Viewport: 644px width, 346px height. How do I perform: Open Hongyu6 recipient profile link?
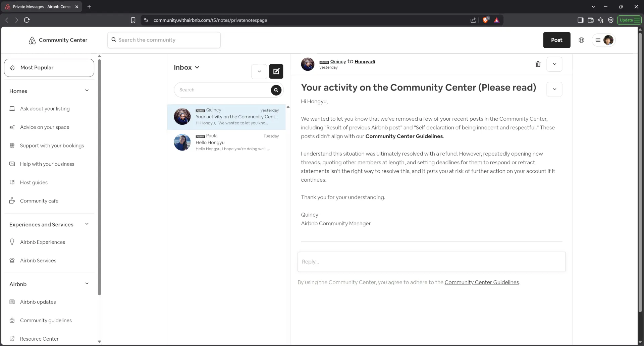[365, 61]
